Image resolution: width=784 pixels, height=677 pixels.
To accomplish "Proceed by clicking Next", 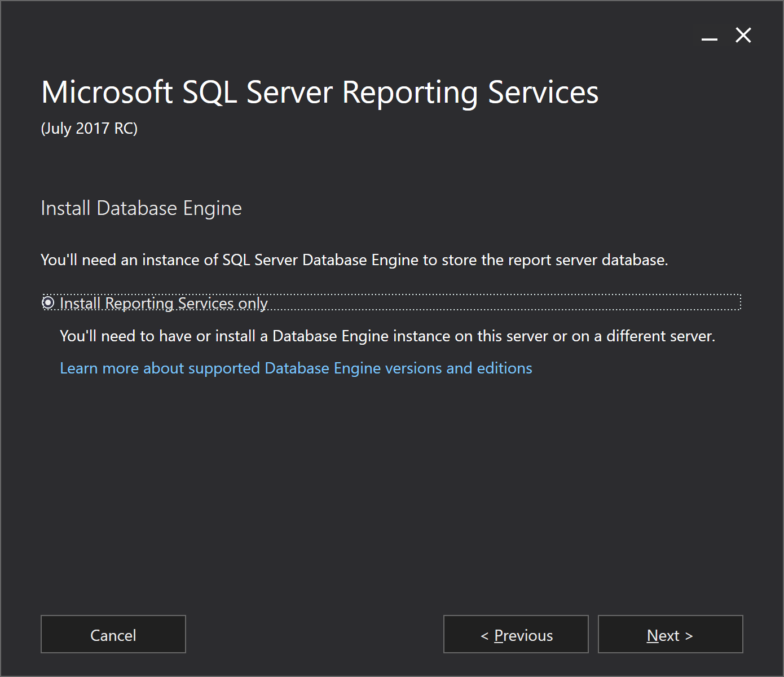I will pyautogui.click(x=670, y=635).
